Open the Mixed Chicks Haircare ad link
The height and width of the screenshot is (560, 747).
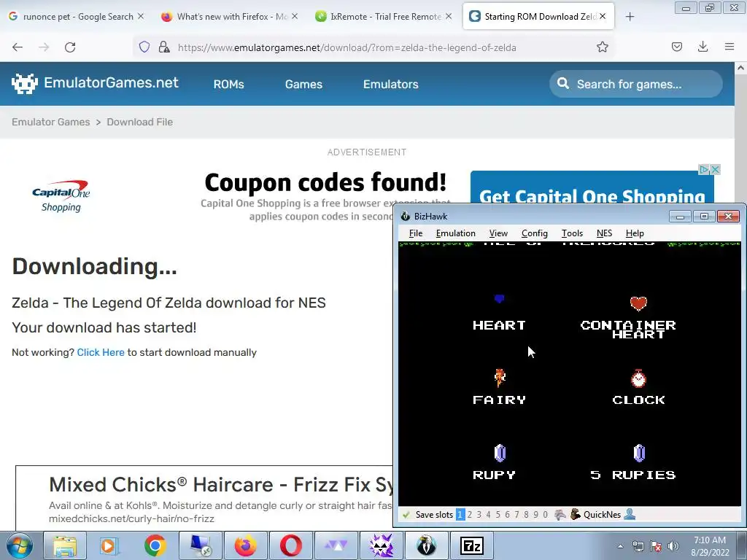coord(222,485)
